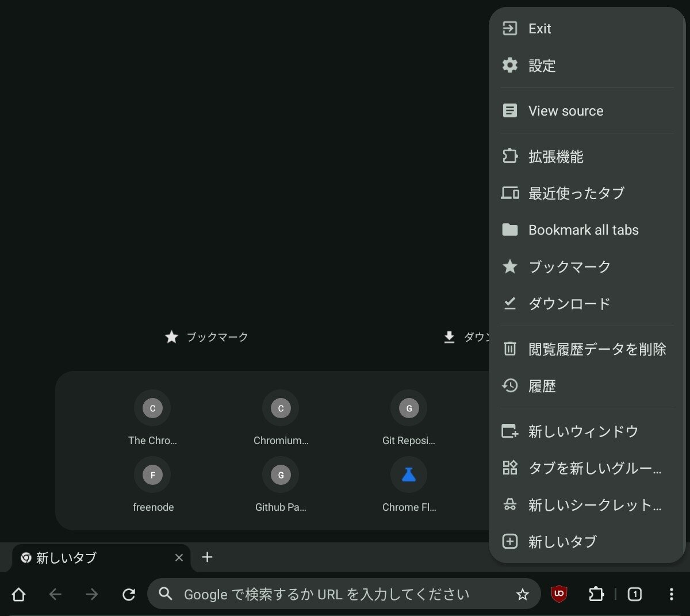This screenshot has height=616, width=690.
Task: Open 最近使ったタブ menu entry
Action: click(586, 193)
